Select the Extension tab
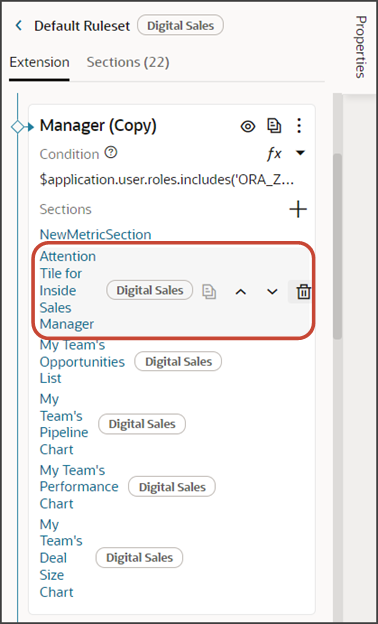 coord(39,62)
